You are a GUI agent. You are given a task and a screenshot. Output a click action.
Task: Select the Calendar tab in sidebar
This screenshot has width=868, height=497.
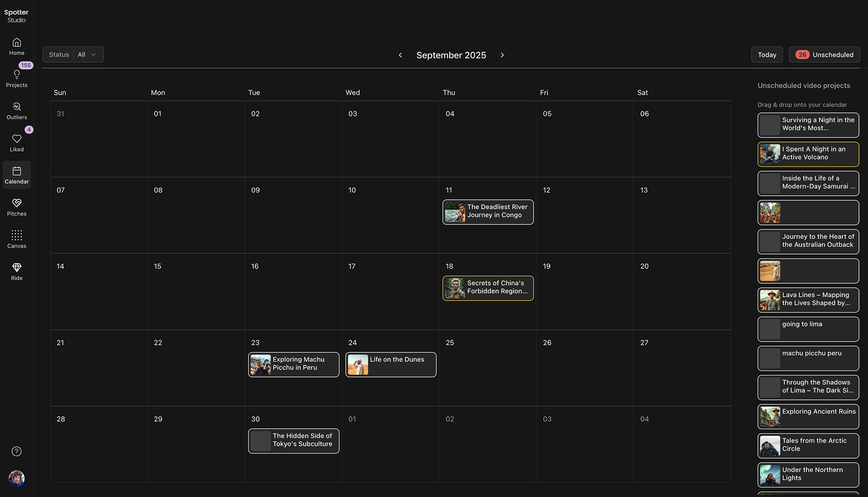click(17, 175)
